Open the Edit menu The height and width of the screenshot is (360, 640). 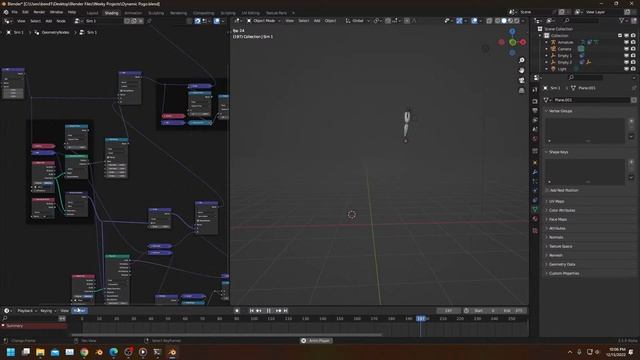25,12
